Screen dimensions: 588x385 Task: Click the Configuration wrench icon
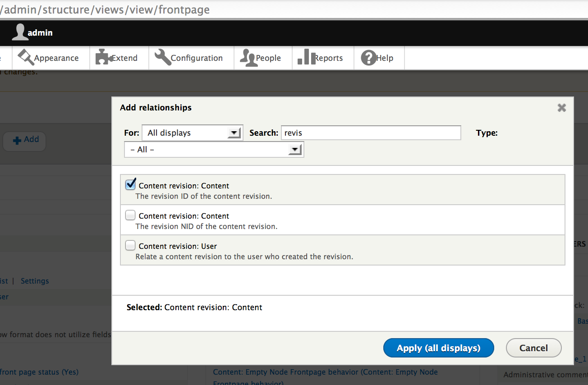(163, 58)
